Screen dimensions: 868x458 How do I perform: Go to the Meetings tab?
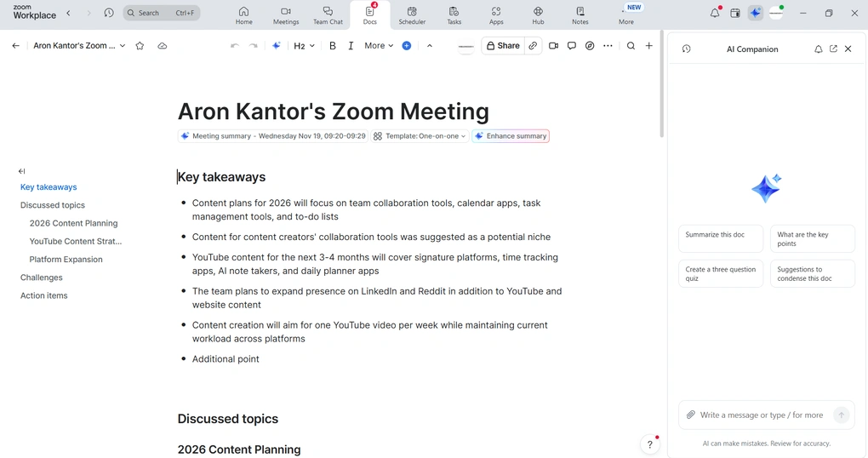286,15
